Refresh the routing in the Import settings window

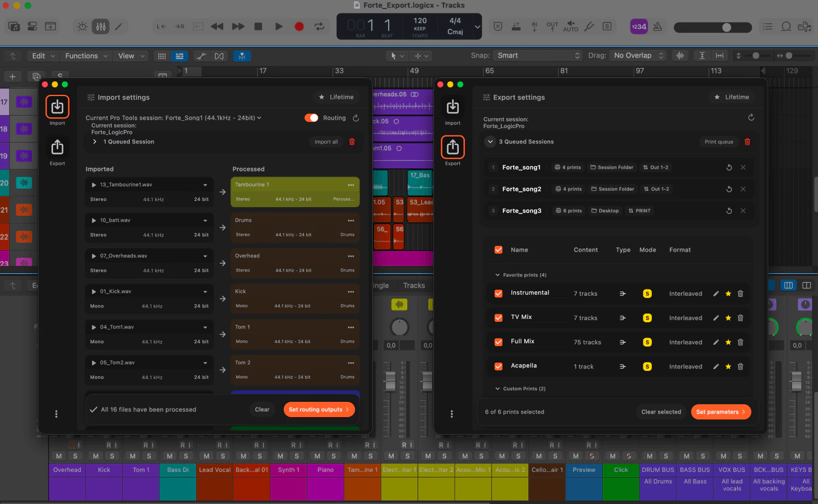[x=356, y=118]
